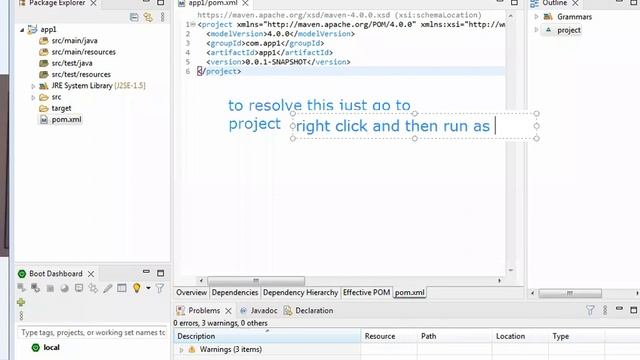Activate the app1/pom.xml editor tab
Image resolution: width=640 pixels, height=360 pixels.
tap(213, 3)
